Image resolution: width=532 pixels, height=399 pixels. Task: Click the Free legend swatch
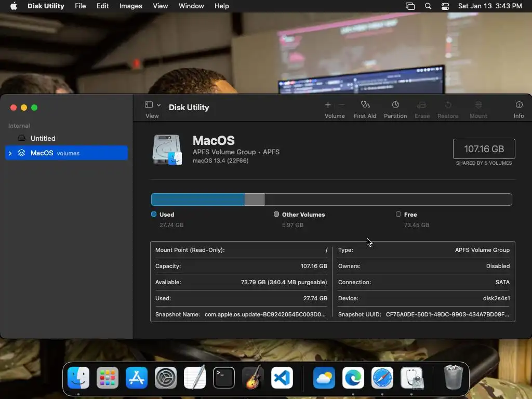tap(398, 214)
